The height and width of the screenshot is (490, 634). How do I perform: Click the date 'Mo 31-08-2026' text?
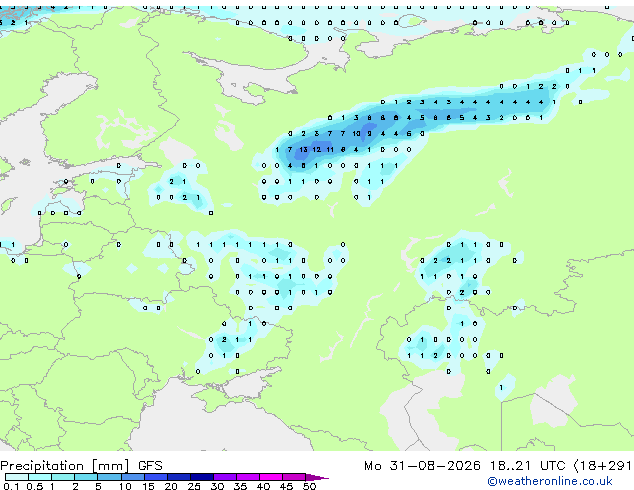(x=422, y=466)
